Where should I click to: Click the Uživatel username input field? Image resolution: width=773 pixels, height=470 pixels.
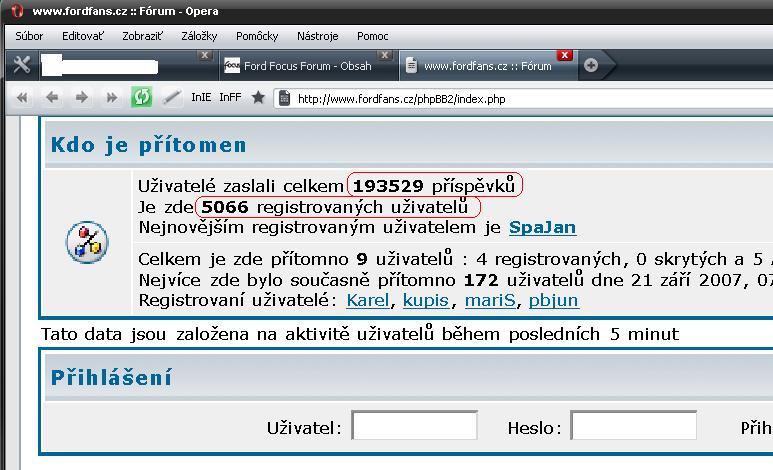(x=414, y=427)
